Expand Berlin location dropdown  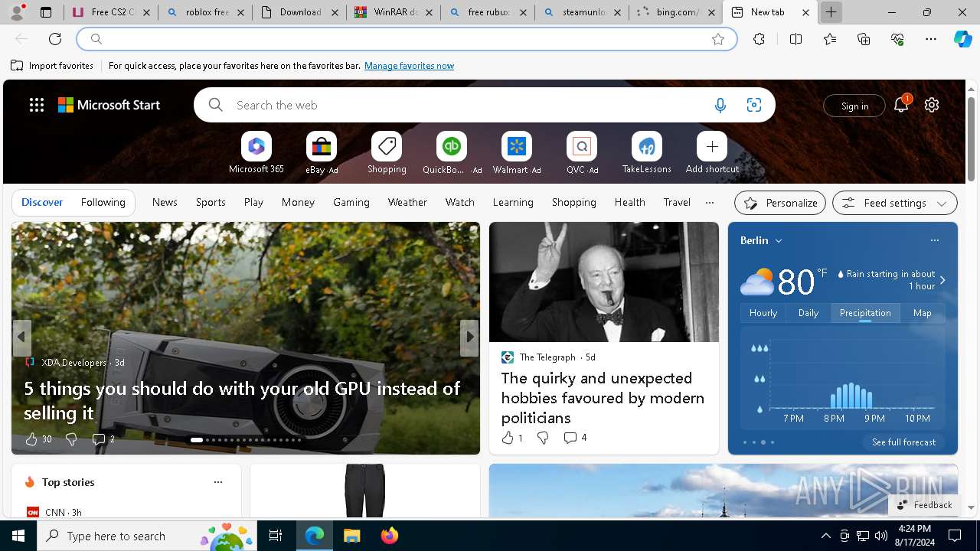[779, 240]
